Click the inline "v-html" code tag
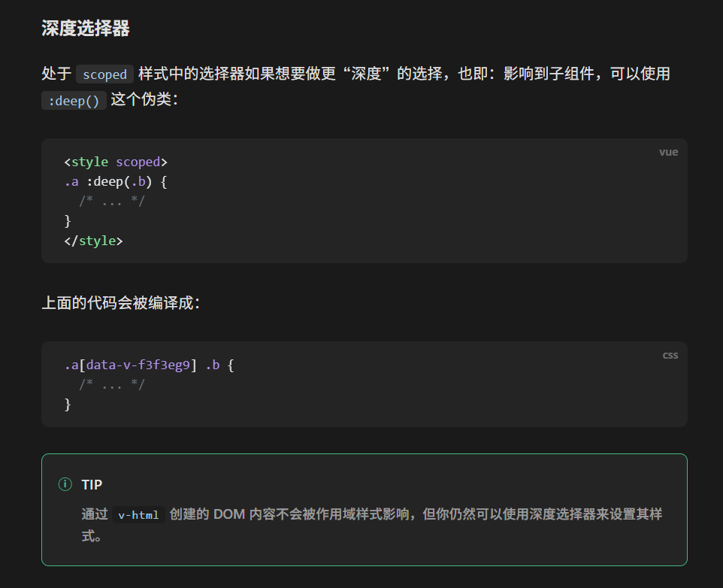The image size is (723, 588). pyautogui.click(x=138, y=515)
